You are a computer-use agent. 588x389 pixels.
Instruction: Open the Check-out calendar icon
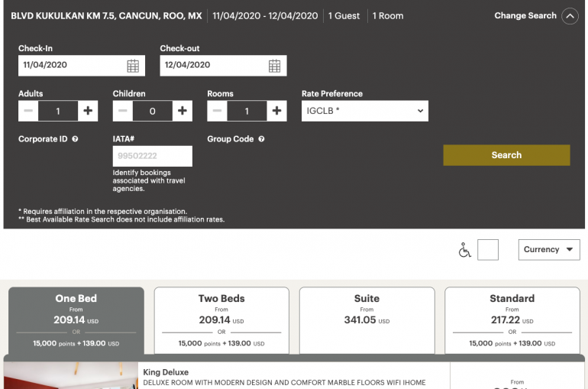pos(274,66)
